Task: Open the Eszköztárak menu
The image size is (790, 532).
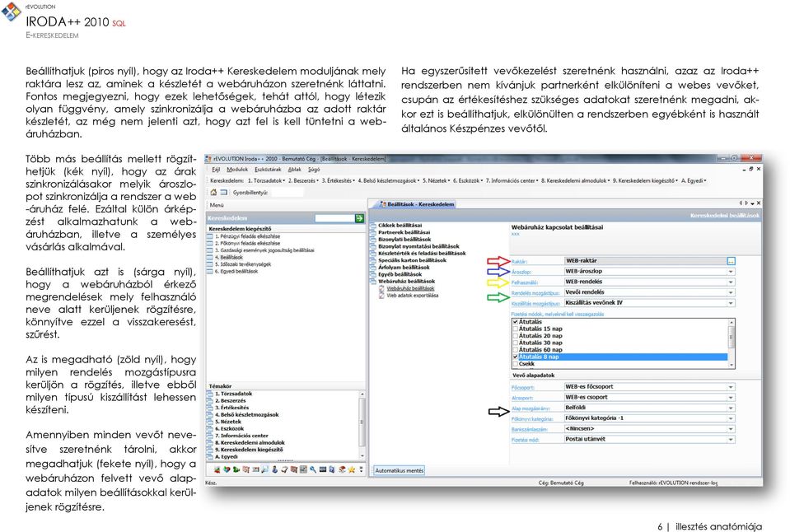Action: pos(268,170)
